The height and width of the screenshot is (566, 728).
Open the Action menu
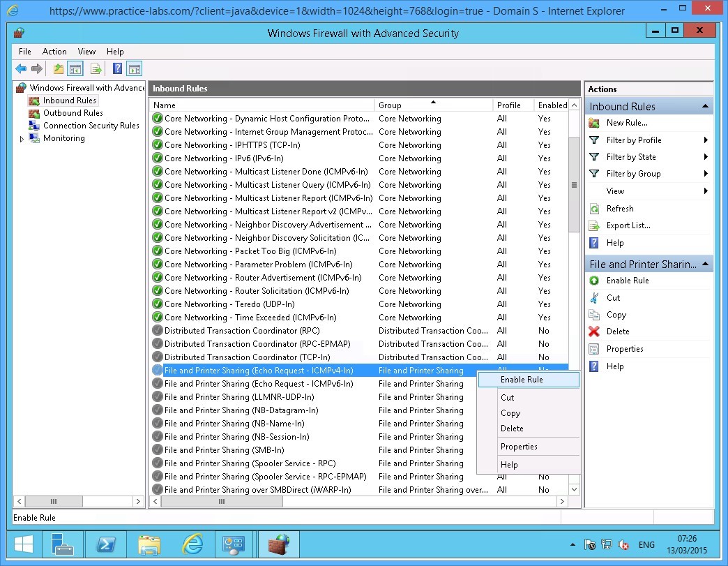point(54,52)
